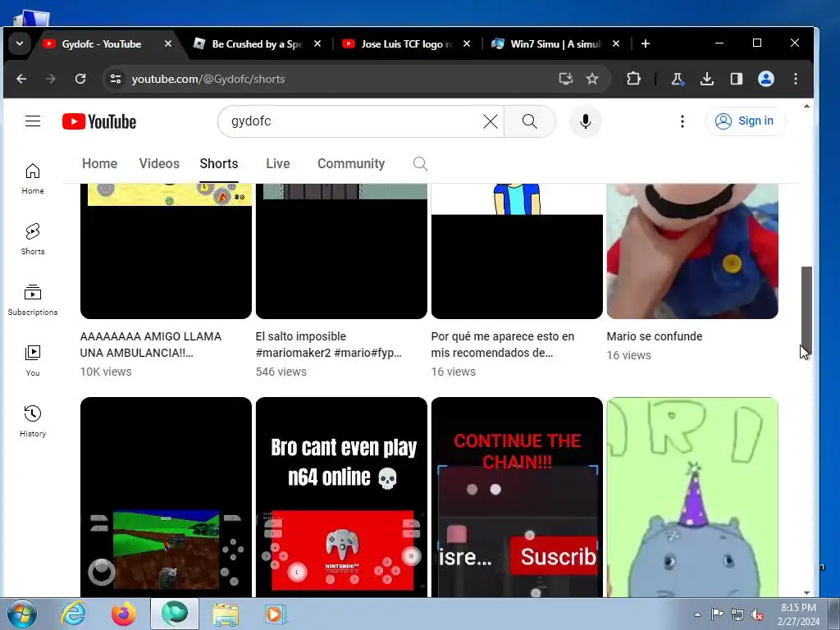Image resolution: width=840 pixels, height=630 pixels.
Task: Open browser downloads
Action: (706, 79)
